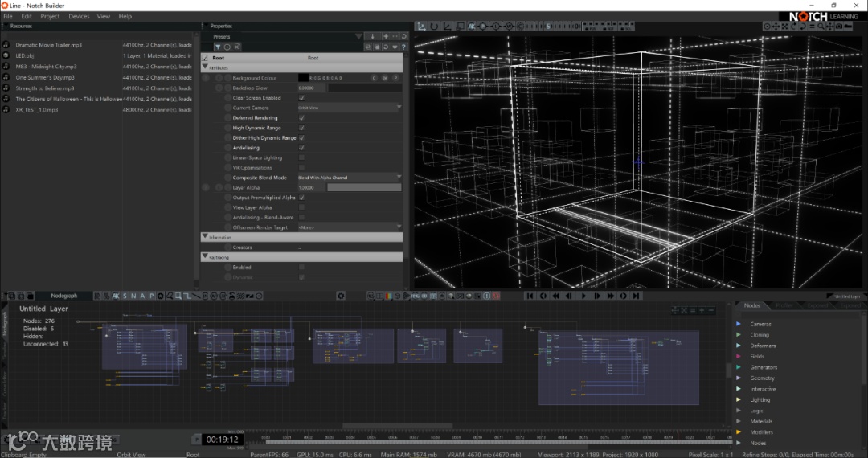Click the heart favourite icon in Properties
868x458 pixels.
395,47
